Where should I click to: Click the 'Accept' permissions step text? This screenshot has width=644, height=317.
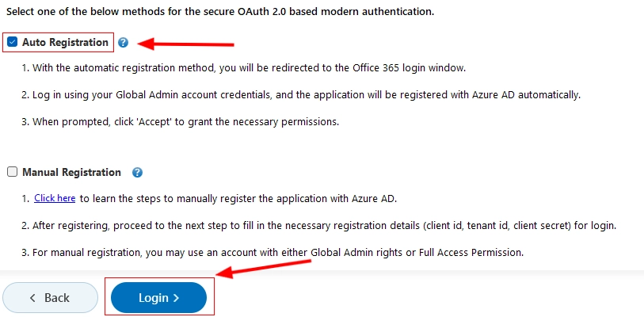181,122
